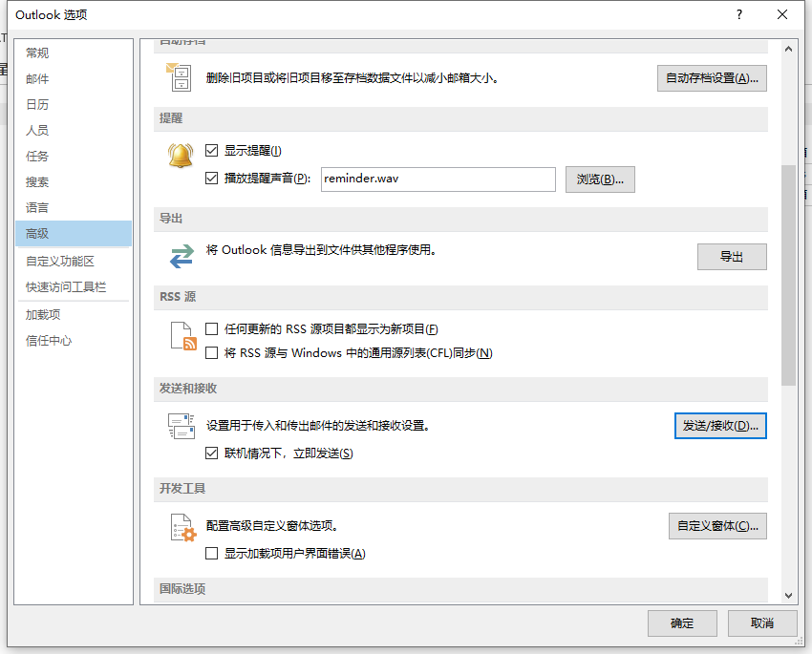Image resolution: width=812 pixels, height=654 pixels.
Task: Uncheck 联机情况下，立即发送
Action: [x=211, y=454]
